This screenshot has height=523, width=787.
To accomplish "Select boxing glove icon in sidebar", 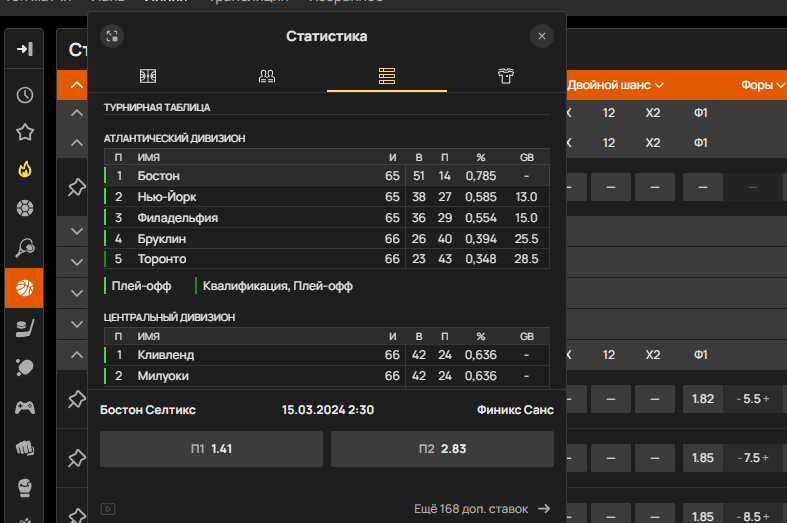I will click(x=25, y=487).
